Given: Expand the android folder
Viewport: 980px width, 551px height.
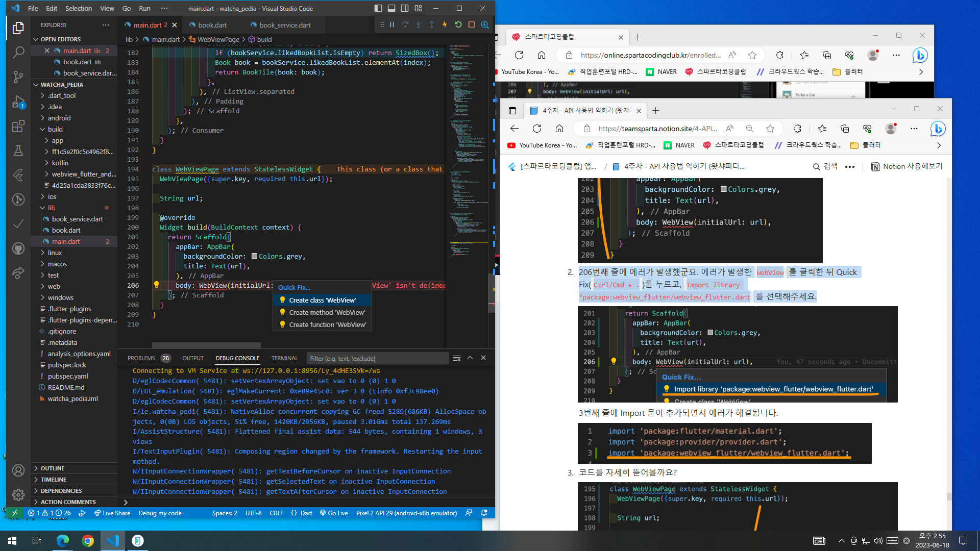Looking at the screenshot, I should tap(74, 118).
